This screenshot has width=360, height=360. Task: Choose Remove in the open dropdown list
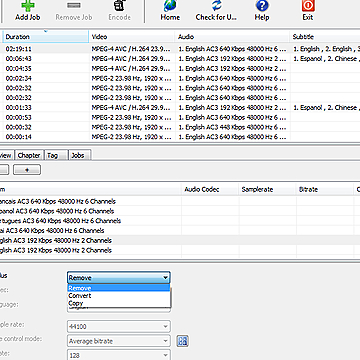(x=119, y=288)
